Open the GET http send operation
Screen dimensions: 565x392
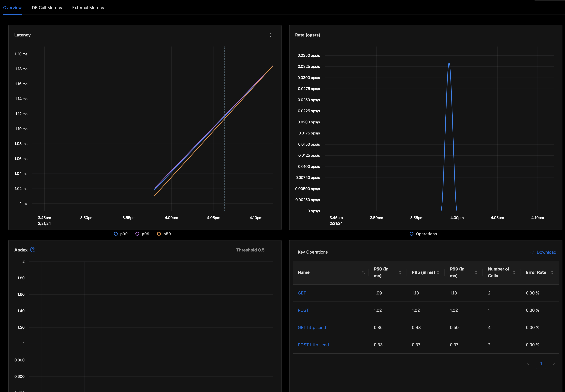click(312, 328)
